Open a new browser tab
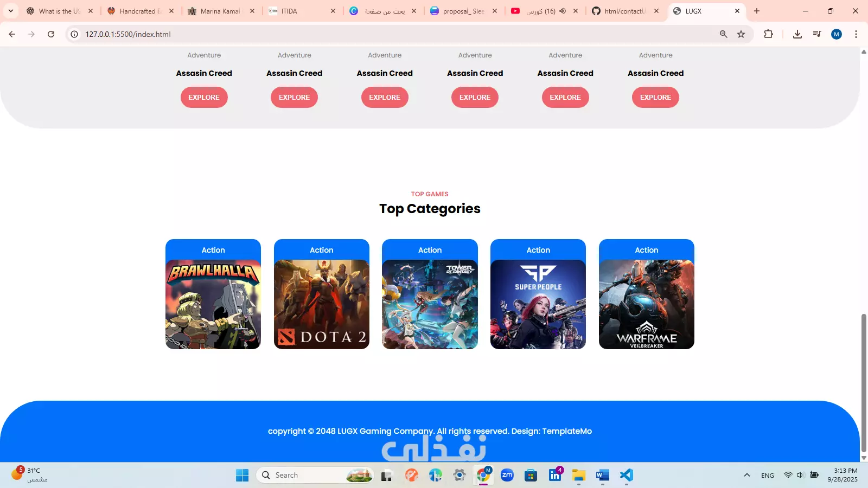Image resolution: width=868 pixels, height=488 pixels. point(757,11)
